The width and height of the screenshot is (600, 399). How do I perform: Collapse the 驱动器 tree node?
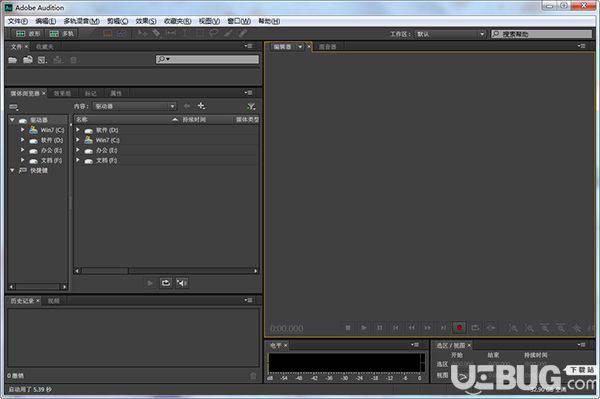coord(12,120)
